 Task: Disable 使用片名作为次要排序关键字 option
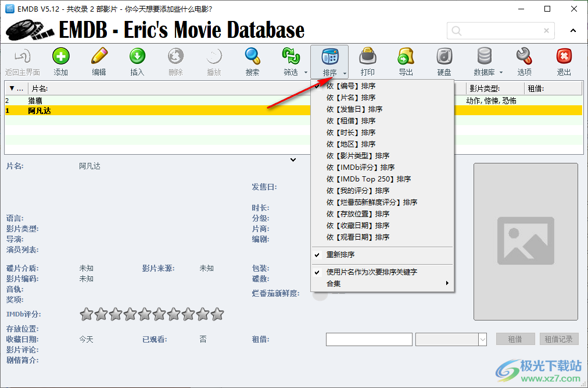(x=371, y=272)
